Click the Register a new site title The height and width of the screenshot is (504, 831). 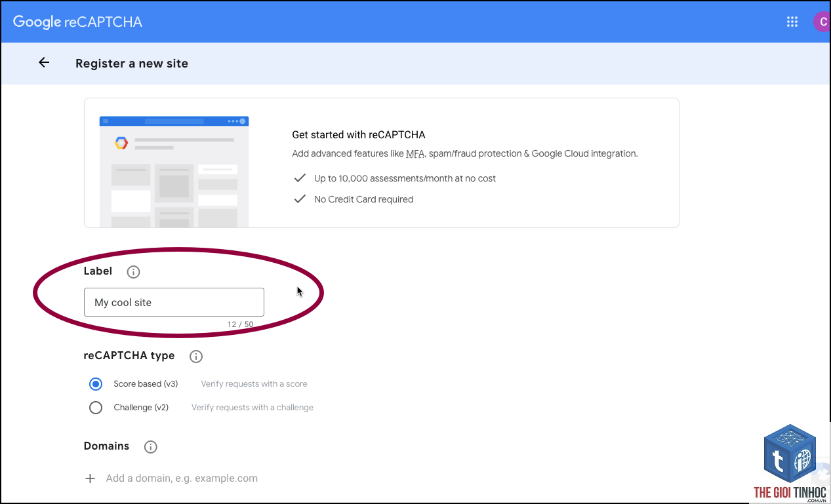pos(132,64)
